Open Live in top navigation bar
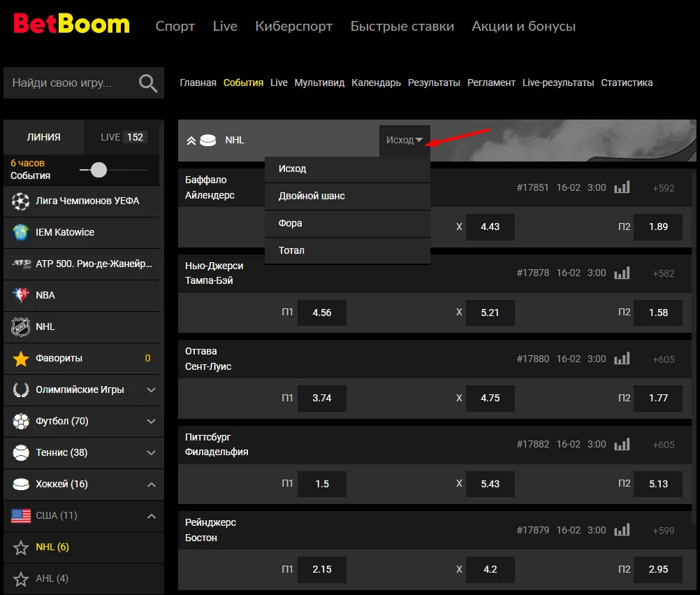Screen dimensions: 700x595 point(225,27)
